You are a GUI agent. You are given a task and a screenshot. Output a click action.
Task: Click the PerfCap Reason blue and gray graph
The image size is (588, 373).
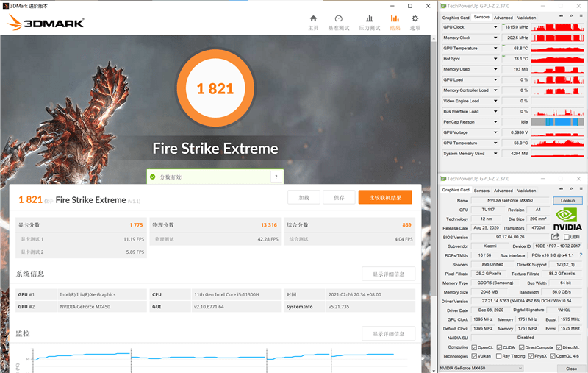pyautogui.click(x=557, y=122)
